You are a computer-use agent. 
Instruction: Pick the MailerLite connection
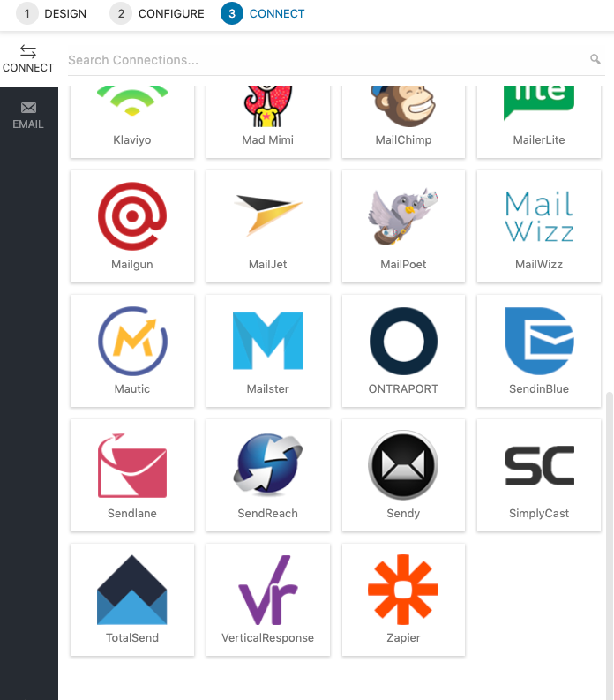[x=539, y=122]
